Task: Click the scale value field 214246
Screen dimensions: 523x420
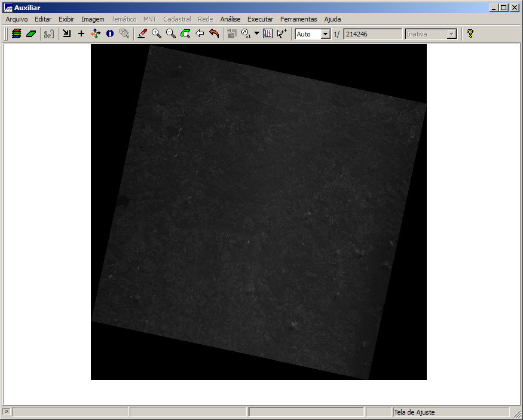Action: [372, 34]
